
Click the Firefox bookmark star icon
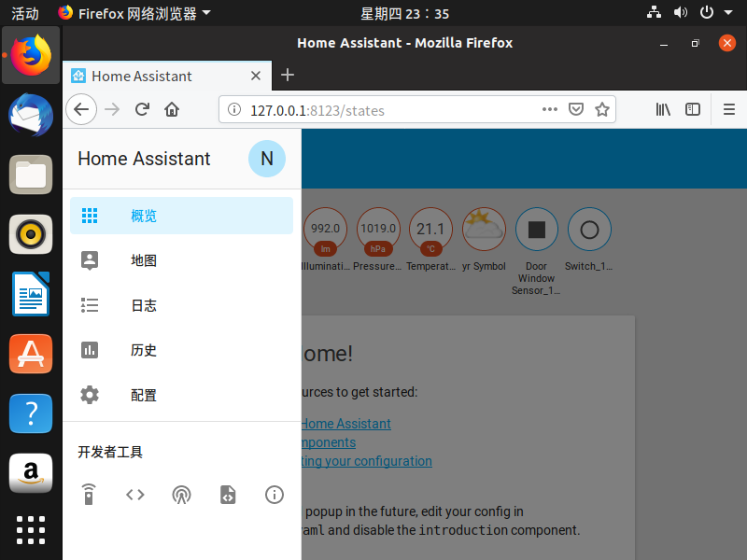[x=602, y=109]
